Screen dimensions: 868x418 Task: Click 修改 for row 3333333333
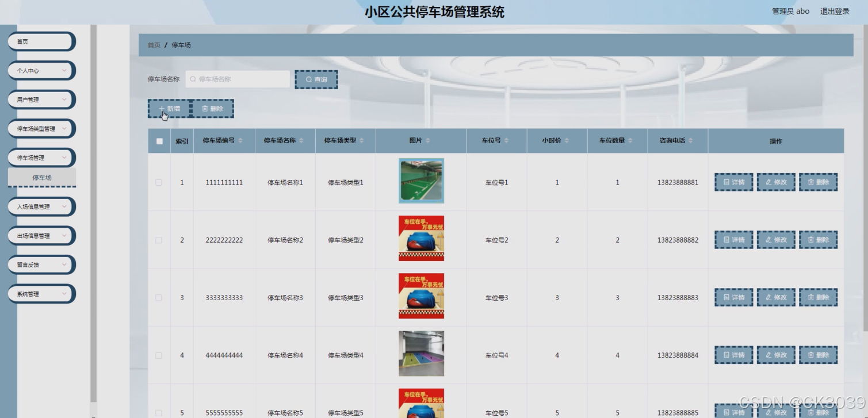tap(776, 297)
